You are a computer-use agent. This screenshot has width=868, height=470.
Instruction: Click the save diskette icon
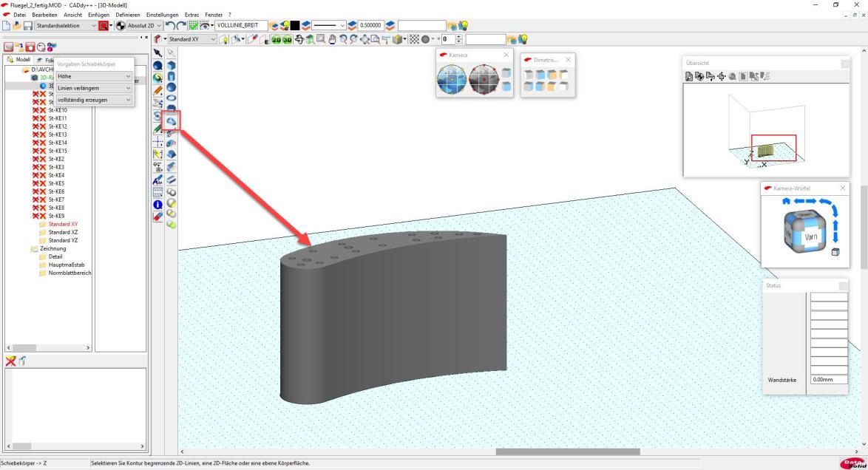(27, 26)
